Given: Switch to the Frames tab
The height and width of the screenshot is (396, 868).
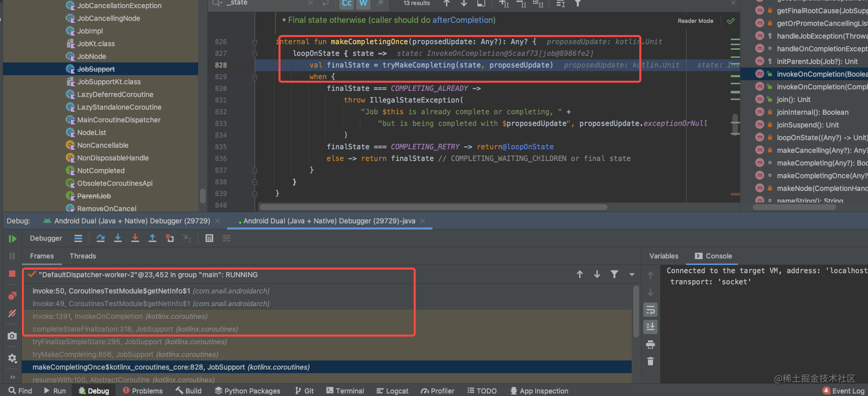Looking at the screenshot, I should click(42, 256).
